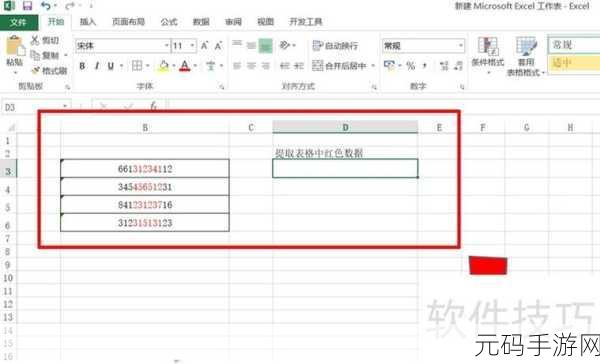Increase decimal places
The image size is (600, 364).
click(444, 66)
